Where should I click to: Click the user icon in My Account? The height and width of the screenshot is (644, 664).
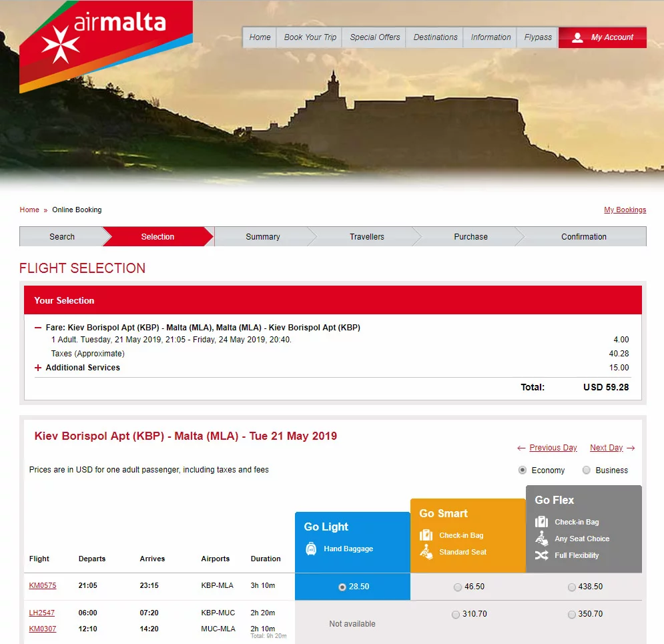[x=577, y=37]
